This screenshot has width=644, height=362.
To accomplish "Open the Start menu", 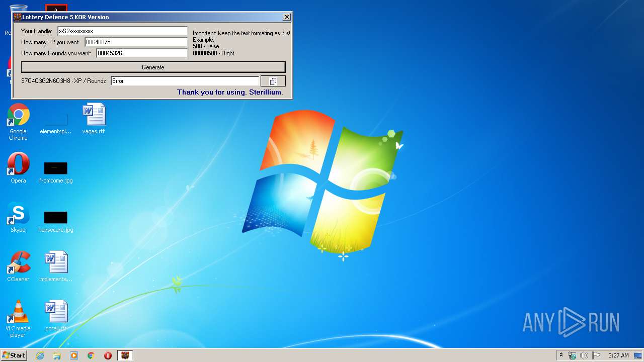I will click(x=14, y=355).
